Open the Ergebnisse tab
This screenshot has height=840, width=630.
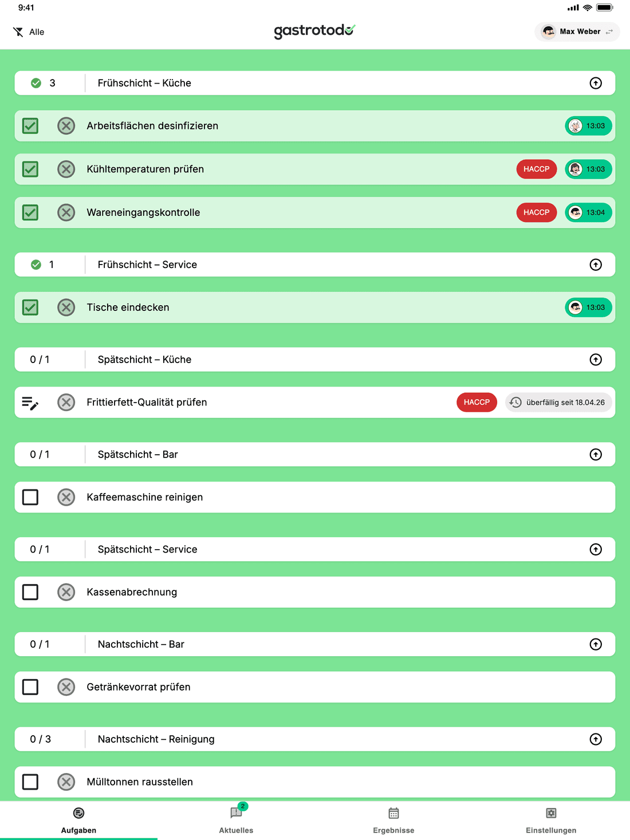coord(393,819)
